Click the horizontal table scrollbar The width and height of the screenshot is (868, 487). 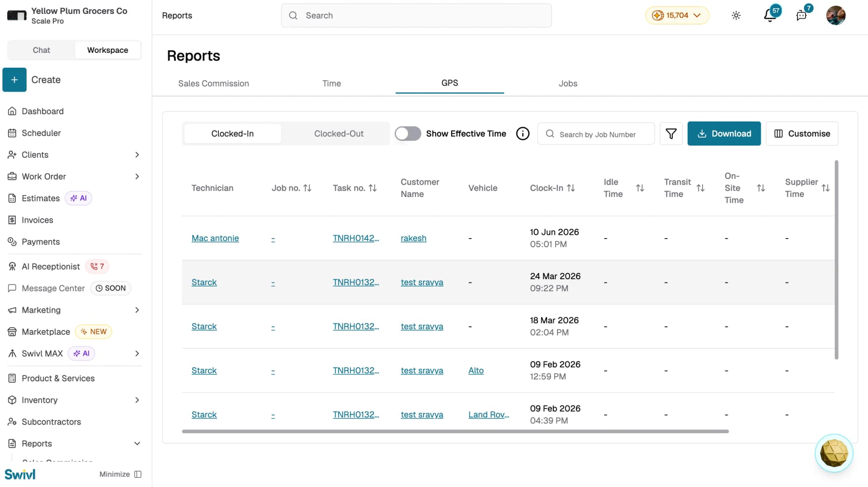455,431
